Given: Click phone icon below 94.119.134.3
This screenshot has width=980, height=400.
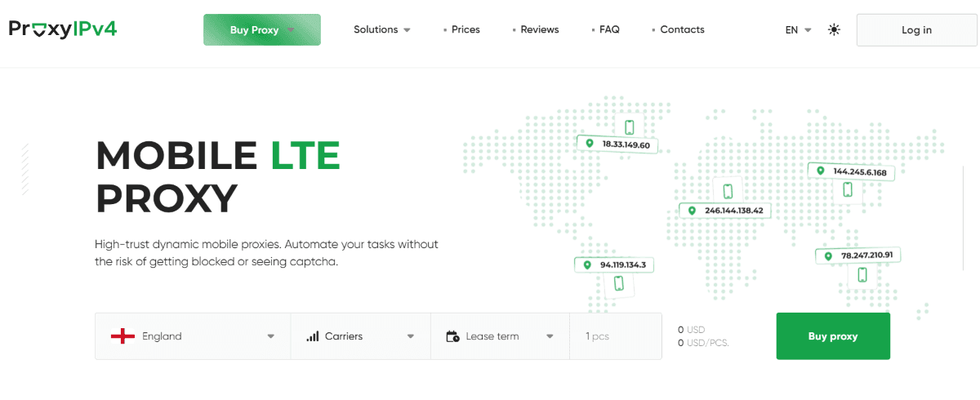Looking at the screenshot, I should point(618,283).
